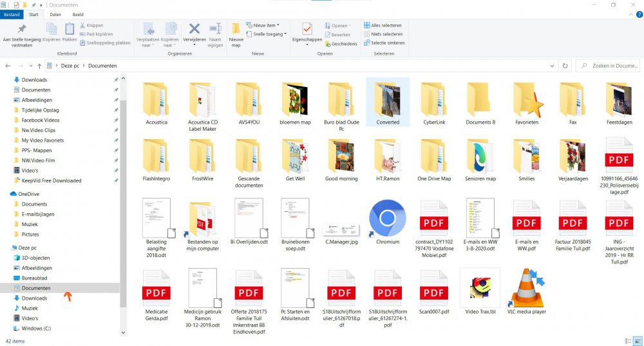Click the Eigenschappen properties icon
The width and height of the screenshot is (644, 346).
(x=307, y=31)
